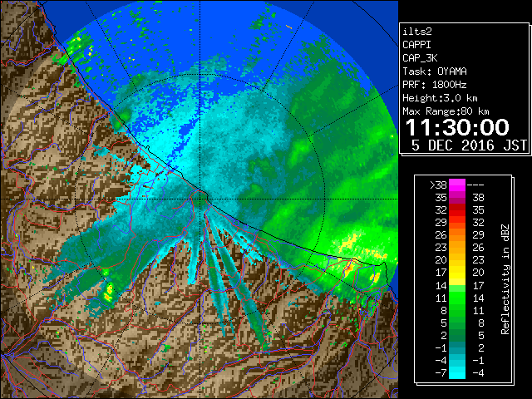Screen dimensions: 532x399
Task: Click the 11:30:00 timestamp
Action: [x=457, y=127]
